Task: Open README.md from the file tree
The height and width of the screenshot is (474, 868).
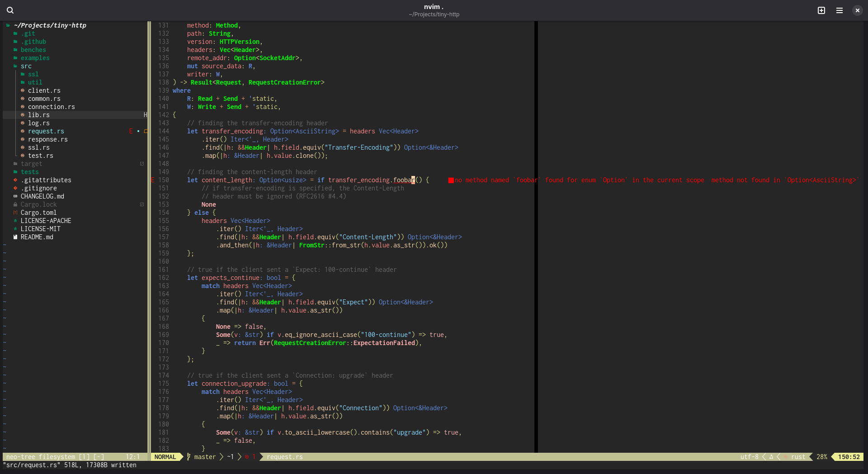Action: tap(37, 237)
